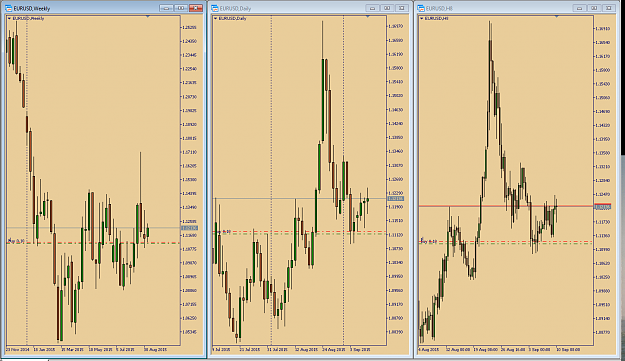
Task: Click the '3 Sep 2015' date on the Daily time axis
Action: tap(360, 349)
